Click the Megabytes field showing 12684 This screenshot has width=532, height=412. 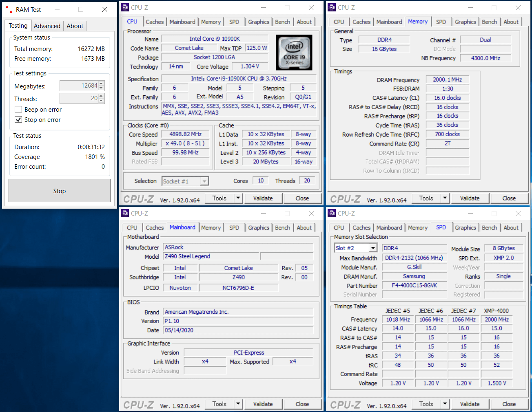pos(80,86)
